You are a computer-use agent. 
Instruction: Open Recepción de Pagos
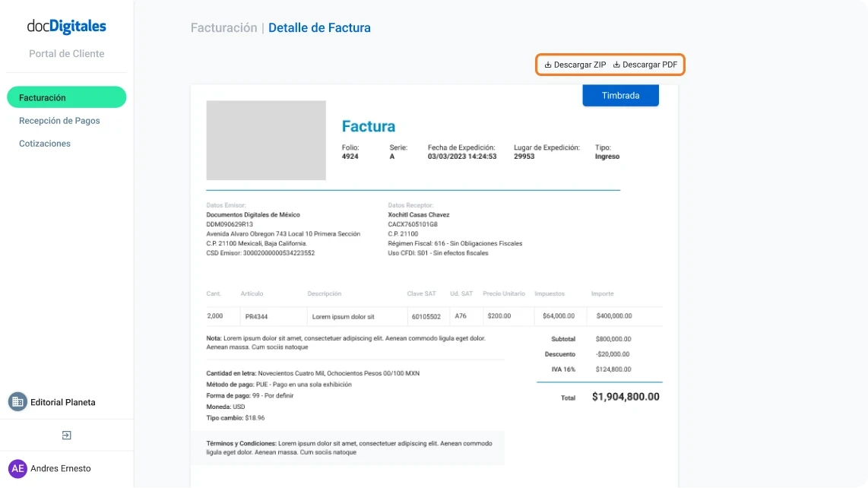click(x=59, y=120)
